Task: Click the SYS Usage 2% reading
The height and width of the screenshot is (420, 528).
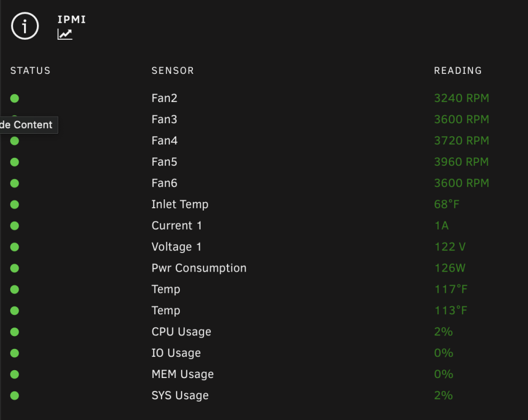Action: point(443,395)
